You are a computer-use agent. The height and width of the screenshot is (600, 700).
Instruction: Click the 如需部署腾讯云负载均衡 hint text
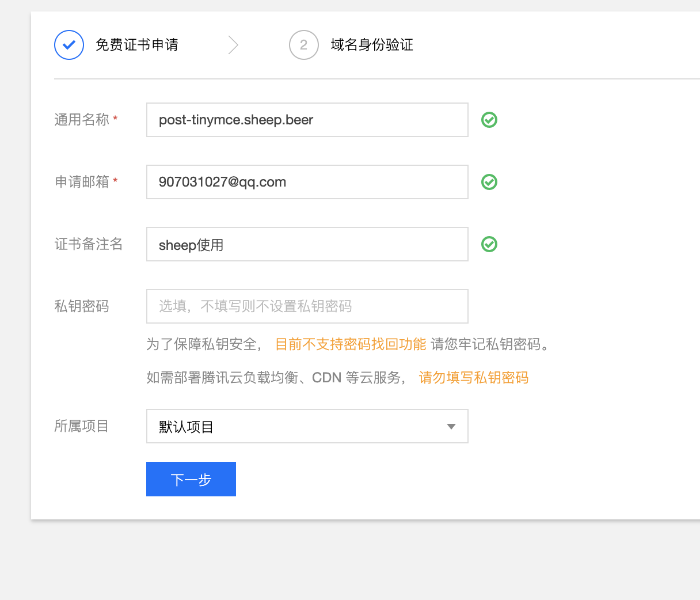click(277, 378)
